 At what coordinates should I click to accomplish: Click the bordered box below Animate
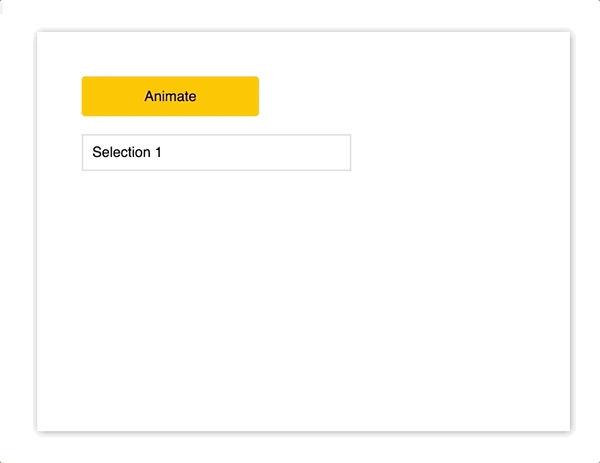click(x=216, y=153)
